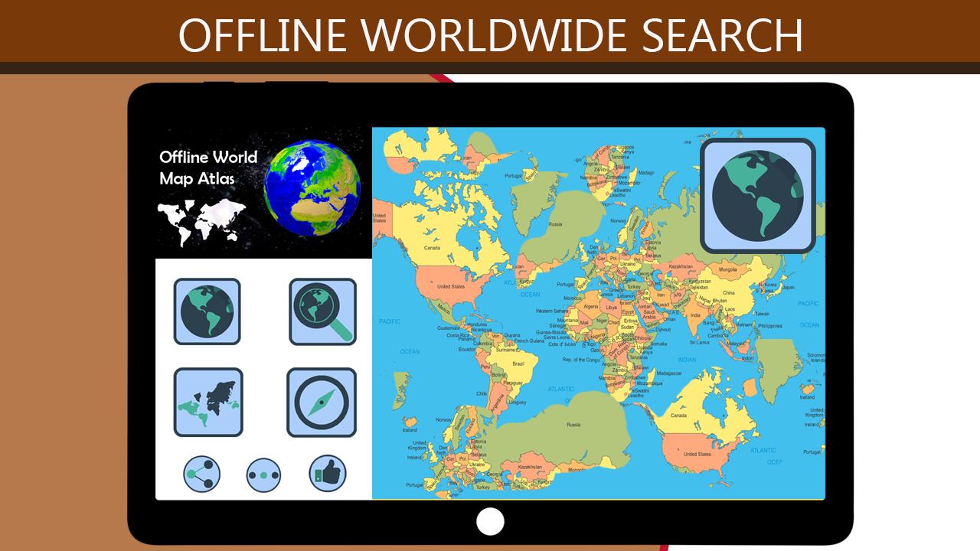Open the globe world map icon
The width and height of the screenshot is (980, 551).
207,311
